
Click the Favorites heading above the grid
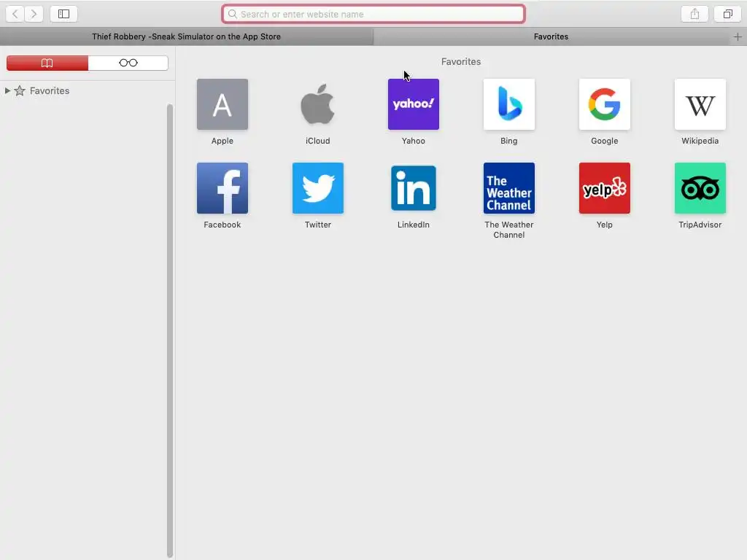point(461,61)
